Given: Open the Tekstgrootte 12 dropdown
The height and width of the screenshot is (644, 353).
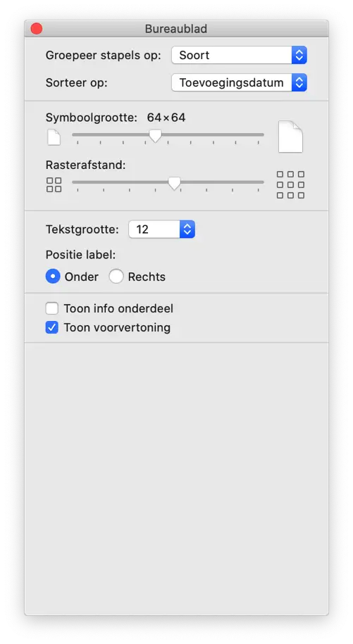Looking at the screenshot, I should click(x=162, y=229).
